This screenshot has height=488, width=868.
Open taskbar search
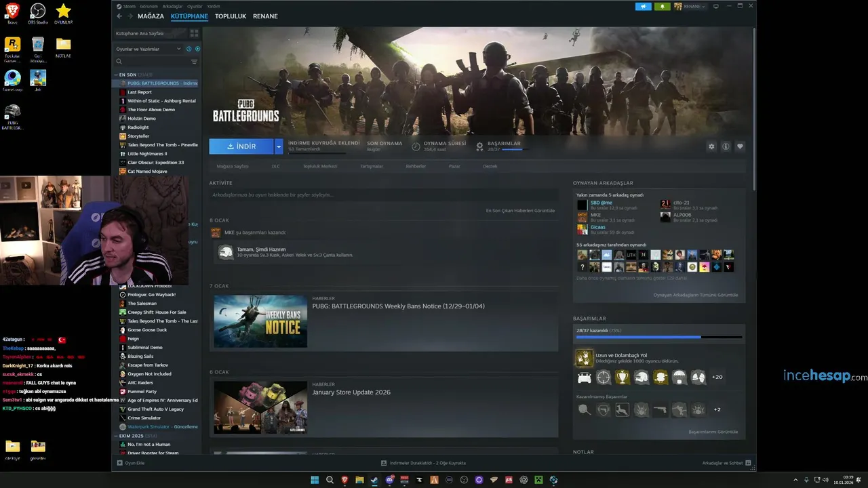(x=330, y=480)
